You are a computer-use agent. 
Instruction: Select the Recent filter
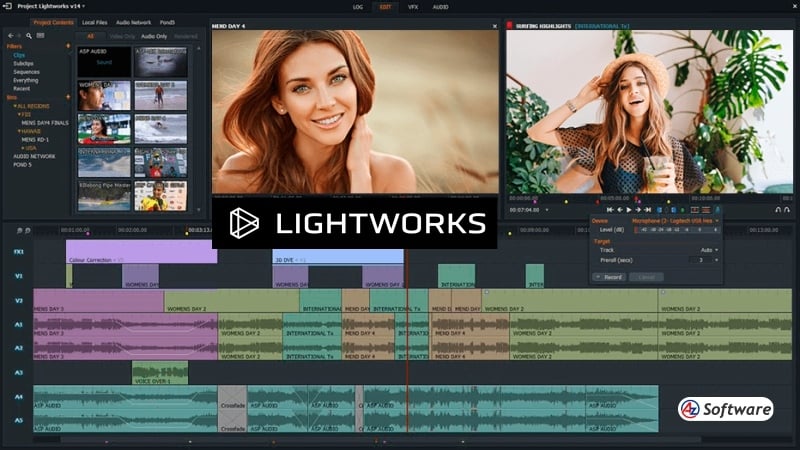pos(21,88)
